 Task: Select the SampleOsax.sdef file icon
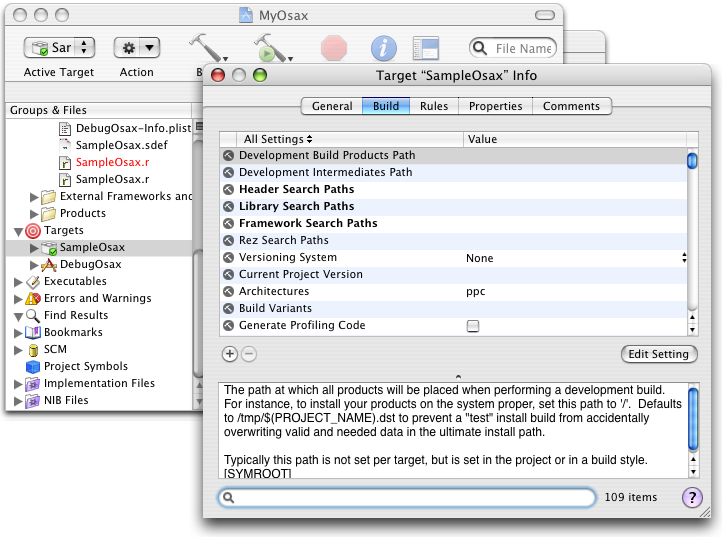tap(65, 146)
